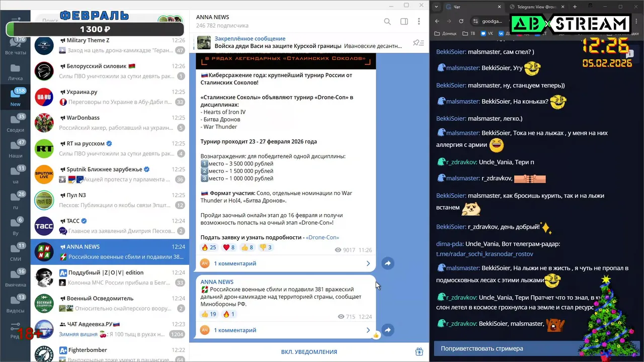Image resolution: width=644 pixels, height=362 pixels.
Task: Open the Sputnik Ближнее зарубежье chat
Action: [110, 174]
